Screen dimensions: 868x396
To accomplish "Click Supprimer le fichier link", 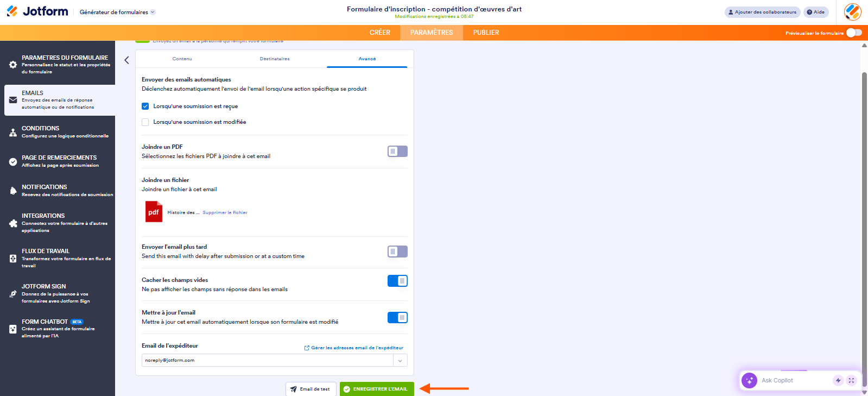I will [x=225, y=212].
